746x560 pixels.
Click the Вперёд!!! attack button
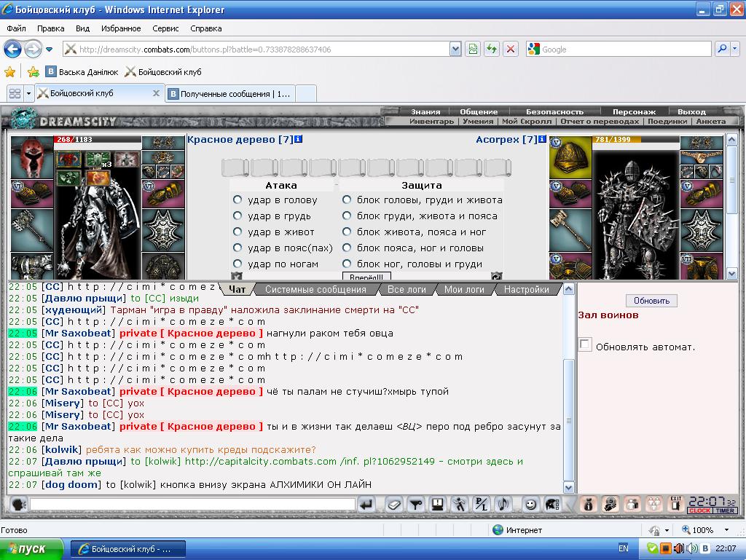[x=366, y=276]
